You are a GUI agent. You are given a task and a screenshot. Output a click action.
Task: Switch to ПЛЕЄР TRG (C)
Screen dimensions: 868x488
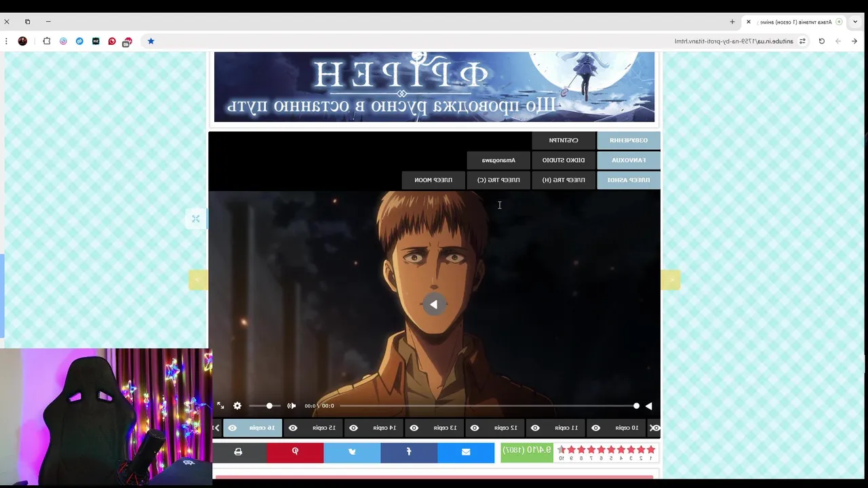coord(498,180)
